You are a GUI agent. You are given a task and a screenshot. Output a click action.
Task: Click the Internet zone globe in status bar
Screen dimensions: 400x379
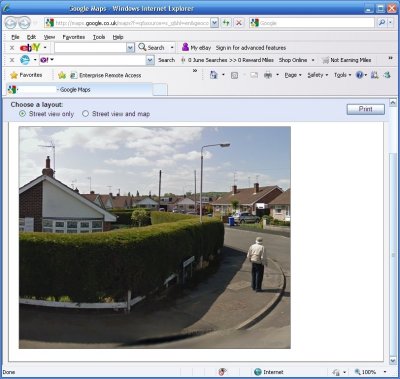click(x=257, y=372)
